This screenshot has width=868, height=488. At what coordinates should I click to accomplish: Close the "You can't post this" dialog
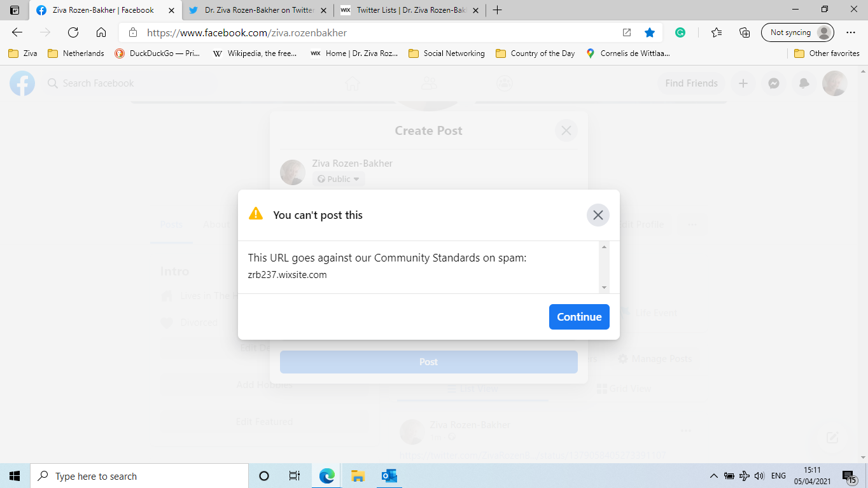coord(598,215)
